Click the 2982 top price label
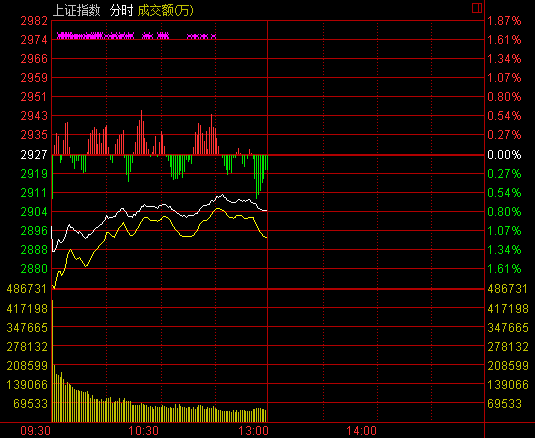The width and height of the screenshot is (535, 438). point(34,21)
